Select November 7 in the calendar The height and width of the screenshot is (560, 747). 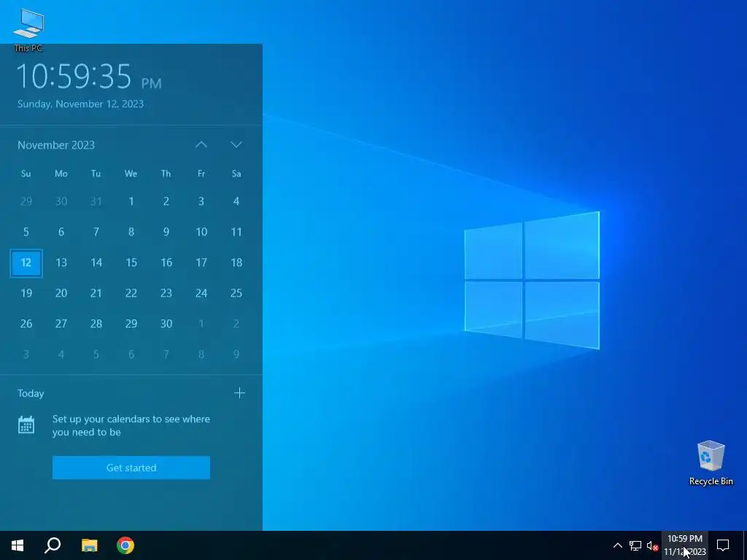[x=96, y=232]
